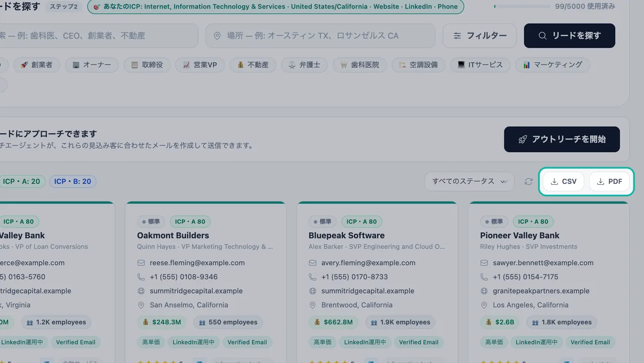
Task: Open the Pioneer Valley Bank card title
Action: coord(520,236)
